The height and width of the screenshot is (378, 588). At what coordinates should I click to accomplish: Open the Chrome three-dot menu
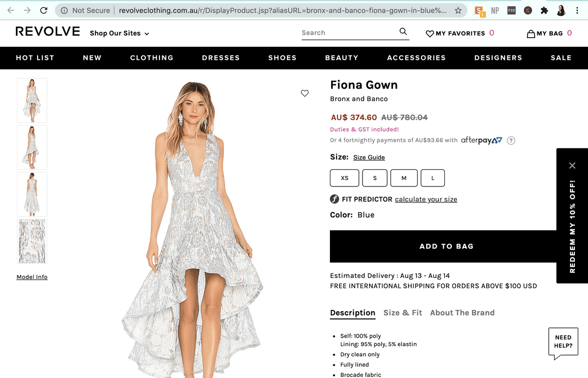577,10
